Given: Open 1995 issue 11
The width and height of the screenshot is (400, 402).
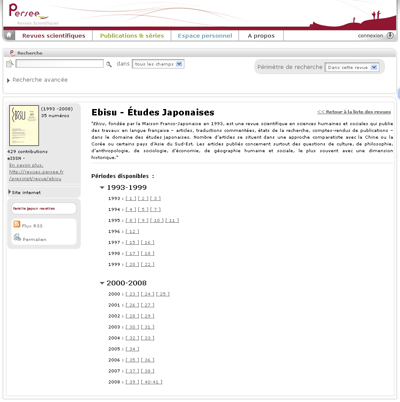Looking at the screenshot, I should [172, 221].
